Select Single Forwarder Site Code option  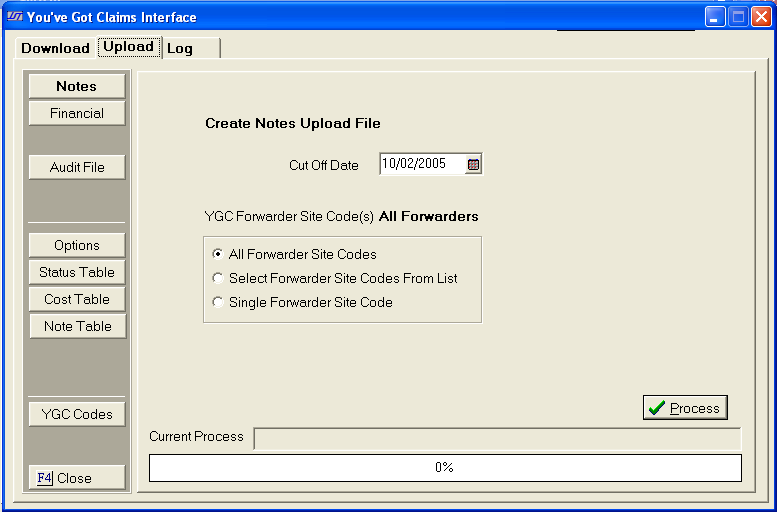(x=218, y=302)
